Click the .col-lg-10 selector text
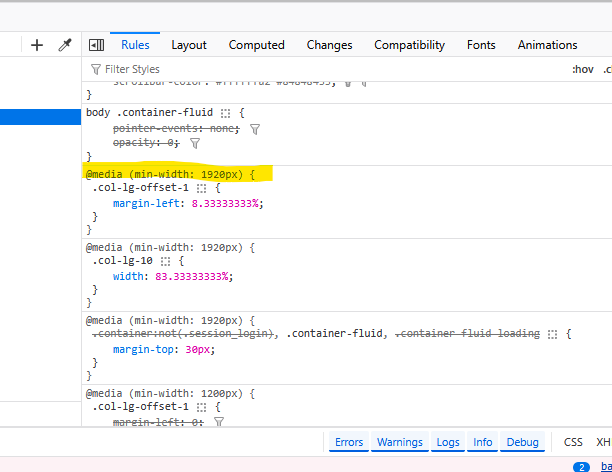Image resolution: width=612 pixels, height=472 pixels. [123, 260]
